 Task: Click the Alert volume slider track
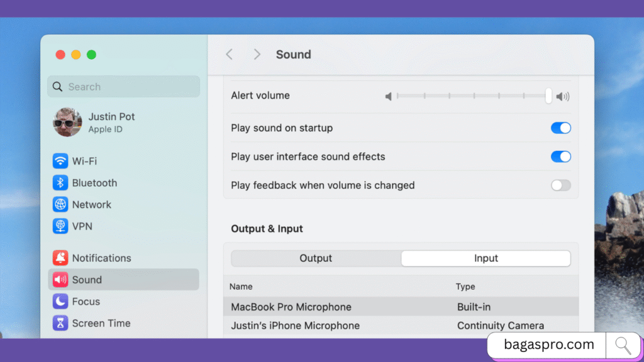coord(472,96)
